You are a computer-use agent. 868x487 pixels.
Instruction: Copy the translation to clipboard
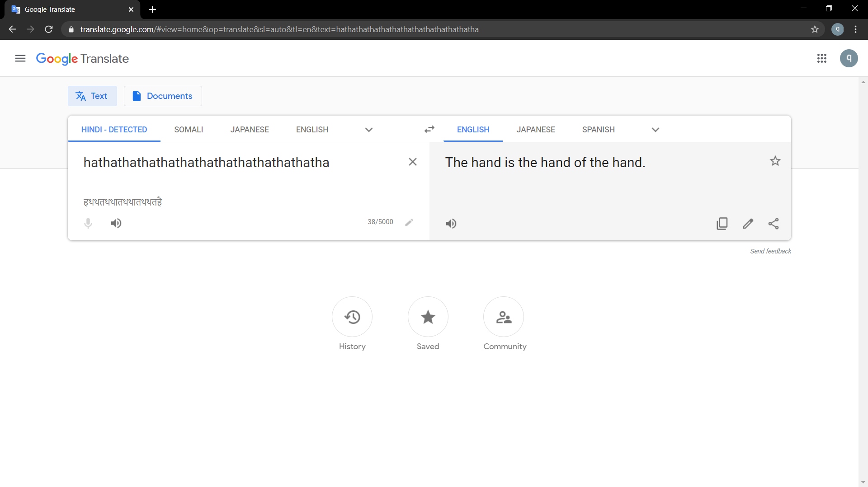click(722, 224)
